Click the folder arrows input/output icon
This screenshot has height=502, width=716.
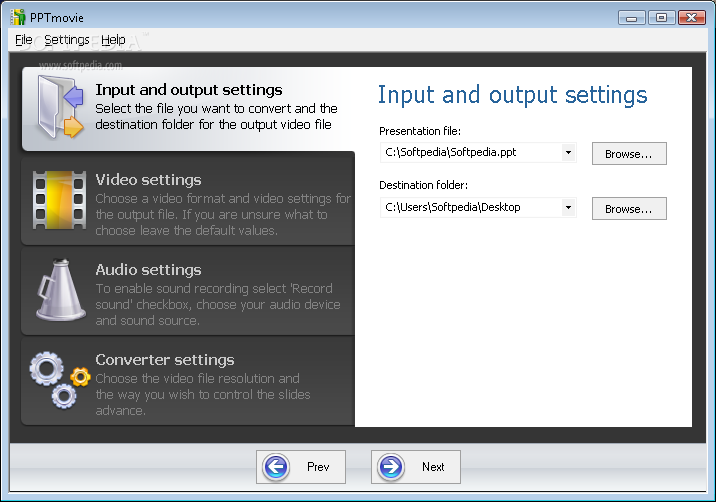(x=61, y=108)
